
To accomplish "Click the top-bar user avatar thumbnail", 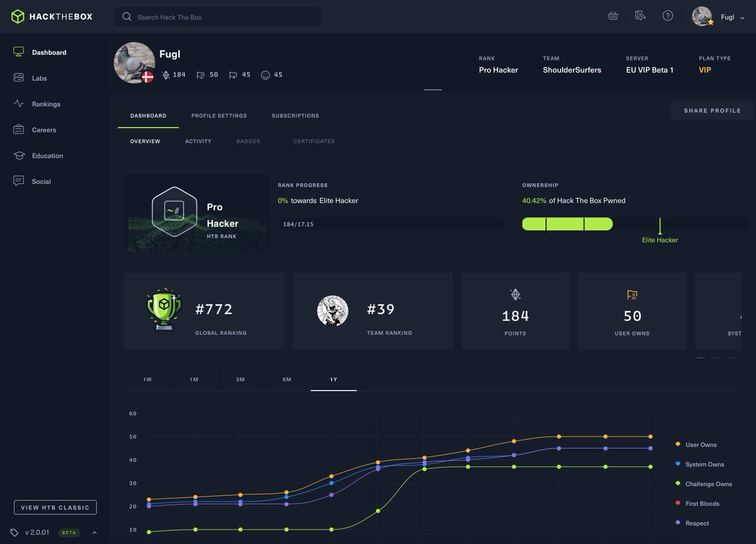I will pyautogui.click(x=702, y=16).
